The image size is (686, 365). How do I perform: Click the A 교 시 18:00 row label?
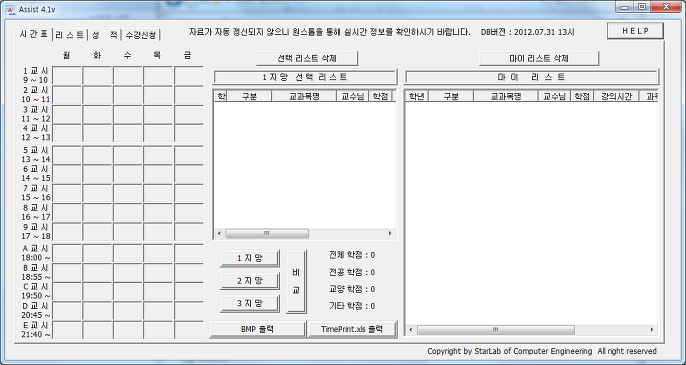[x=36, y=253]
